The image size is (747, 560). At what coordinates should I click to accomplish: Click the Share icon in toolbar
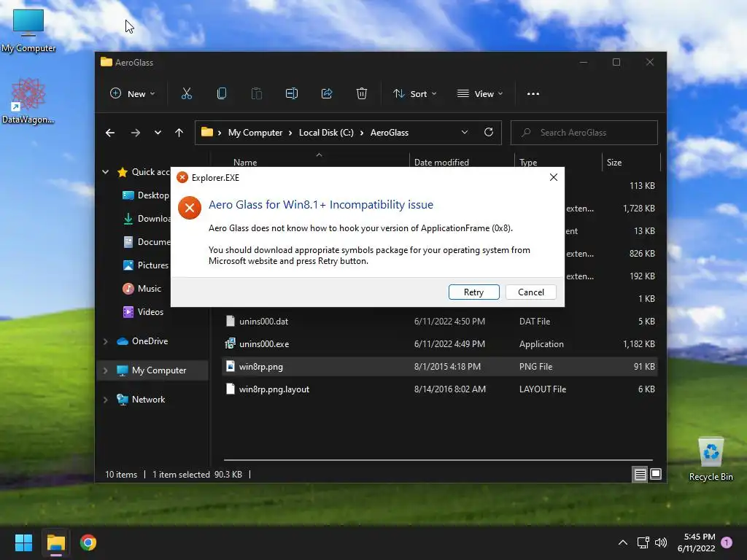327,94
